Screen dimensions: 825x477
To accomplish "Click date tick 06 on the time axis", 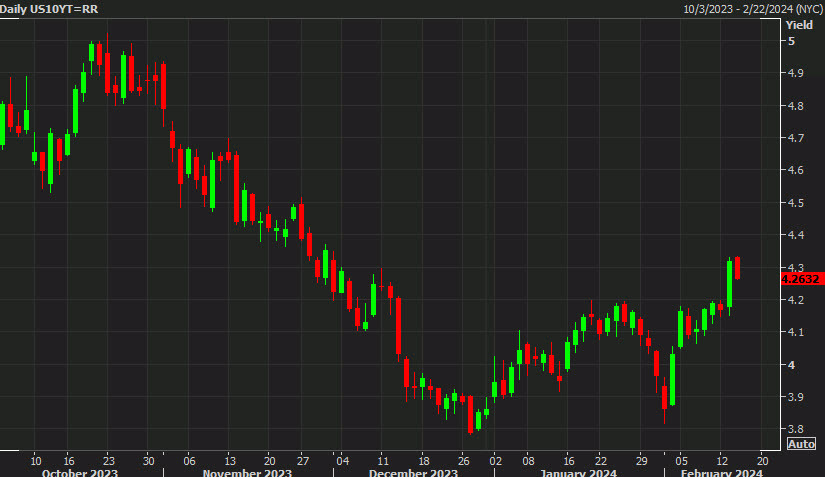I will pos(189,461).
